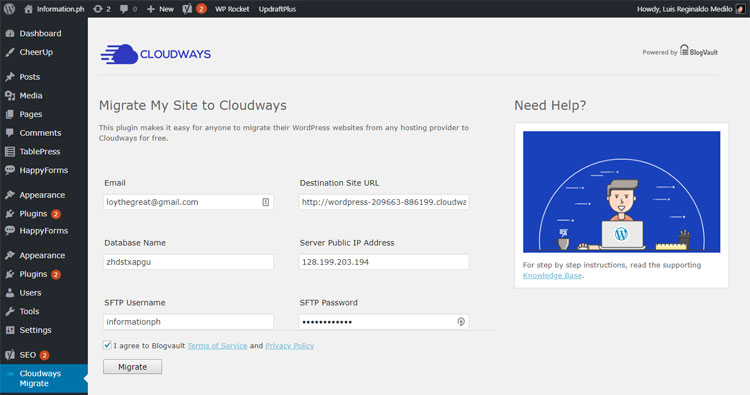Open the first HappyForms sidebar item

point(44,170)
